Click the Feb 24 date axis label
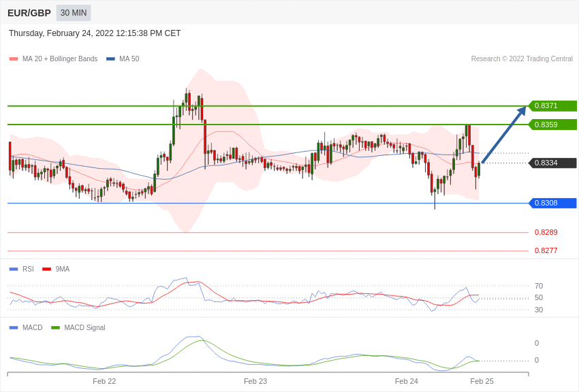Screen dimensions: 579x392 coord(406,381)
